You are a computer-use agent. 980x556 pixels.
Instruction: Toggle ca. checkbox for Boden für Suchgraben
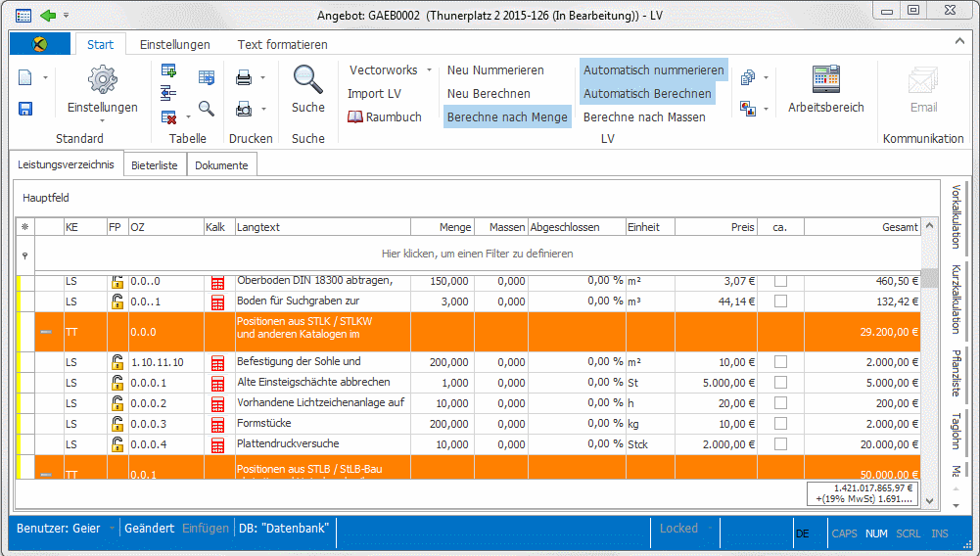click(x=780, y=301)
